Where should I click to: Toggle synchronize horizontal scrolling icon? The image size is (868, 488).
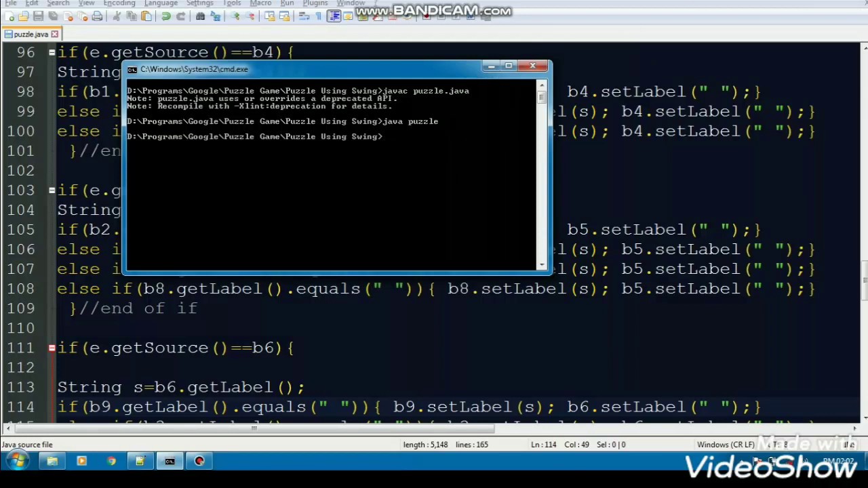click(x=284, y=16)
